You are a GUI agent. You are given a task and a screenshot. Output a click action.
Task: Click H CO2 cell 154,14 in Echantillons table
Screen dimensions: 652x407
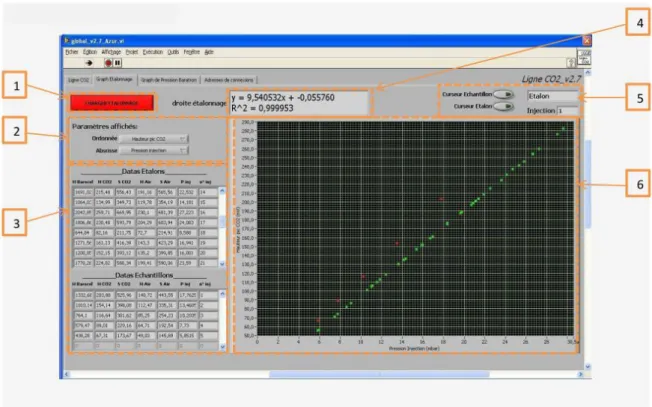(104, 306)
